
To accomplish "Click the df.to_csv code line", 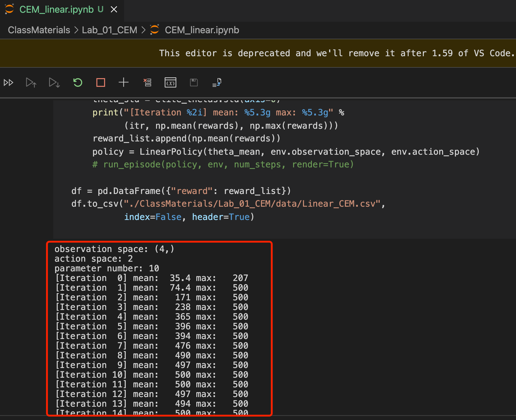I will [x=228, y=204].
